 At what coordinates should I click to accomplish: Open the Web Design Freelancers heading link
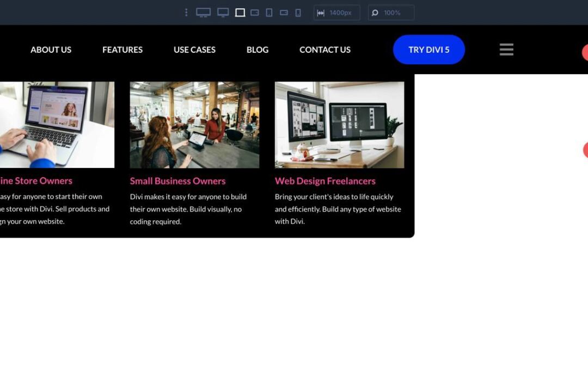pyautogui.click(x=325, y=181)
